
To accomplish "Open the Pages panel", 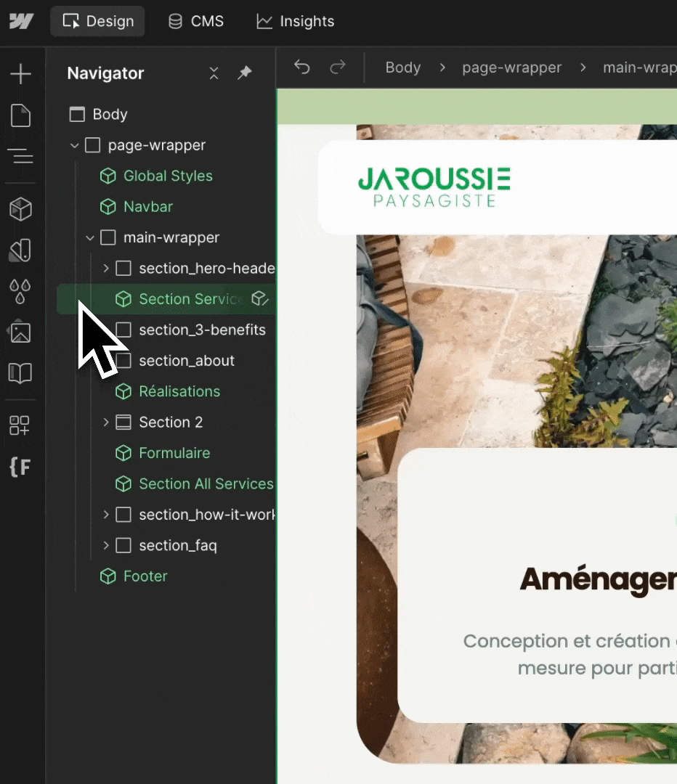I will tap(20, 115).
